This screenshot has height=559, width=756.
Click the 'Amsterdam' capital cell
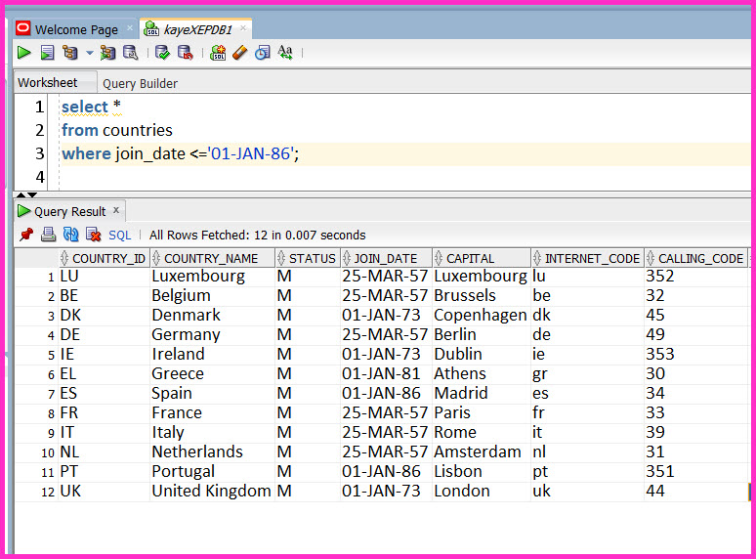click(x=482, y=451)
